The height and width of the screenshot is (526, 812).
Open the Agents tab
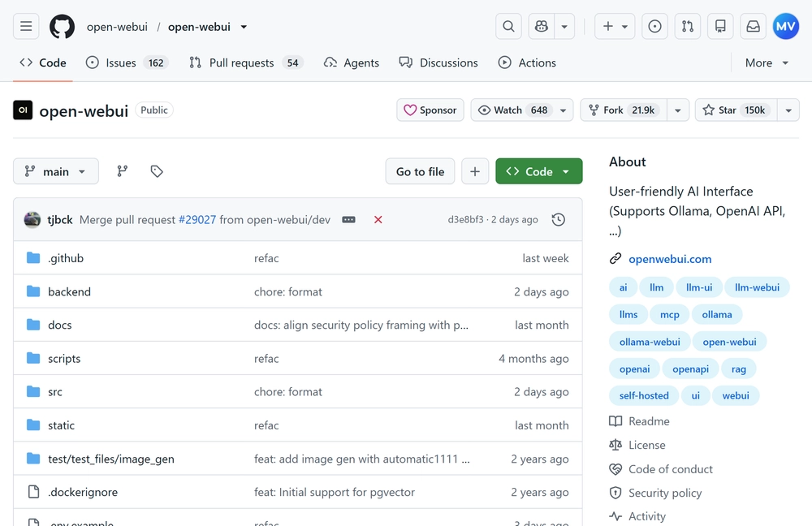351,63
